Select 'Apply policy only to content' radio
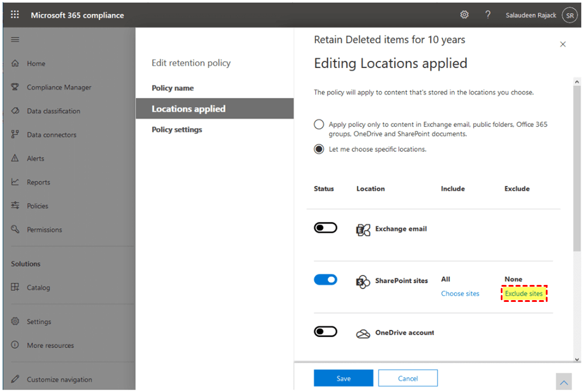 pos(319,125)
